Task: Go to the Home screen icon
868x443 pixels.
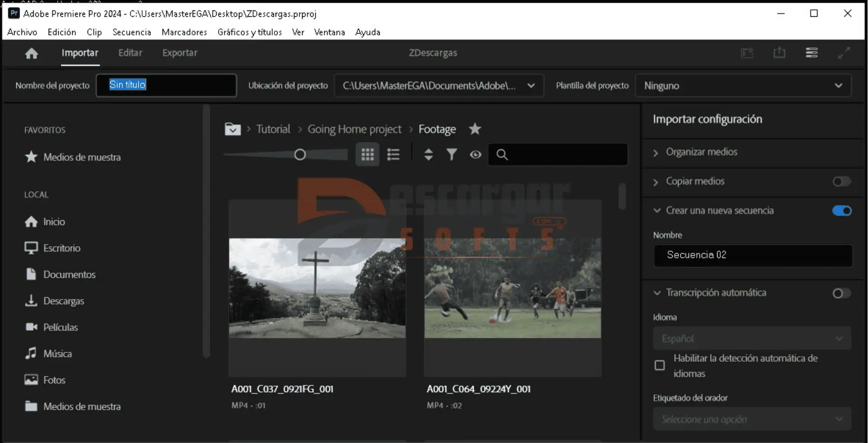Action: 31,53
